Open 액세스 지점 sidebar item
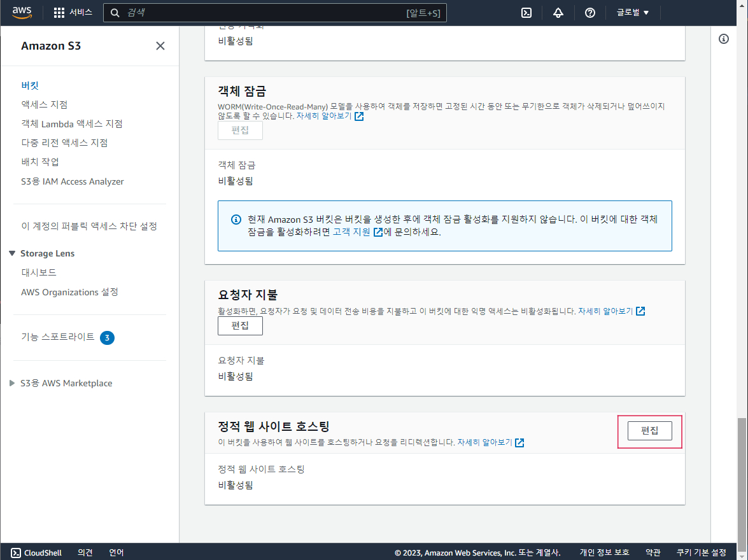Image resolution: width=748 pixels, height=560 pixels. click(45, 104)
